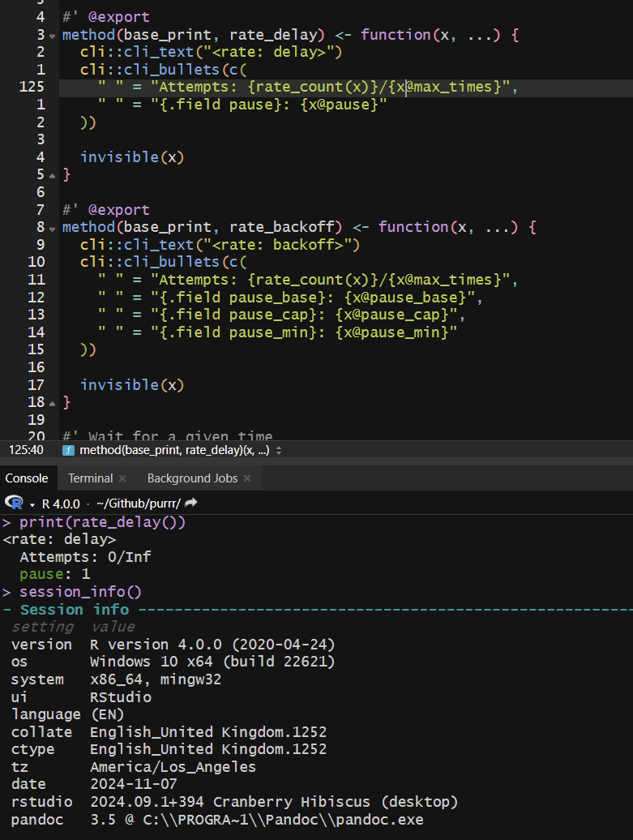
Task: Collapse the rate_backoff method code fold
Action: pos(53,228)
